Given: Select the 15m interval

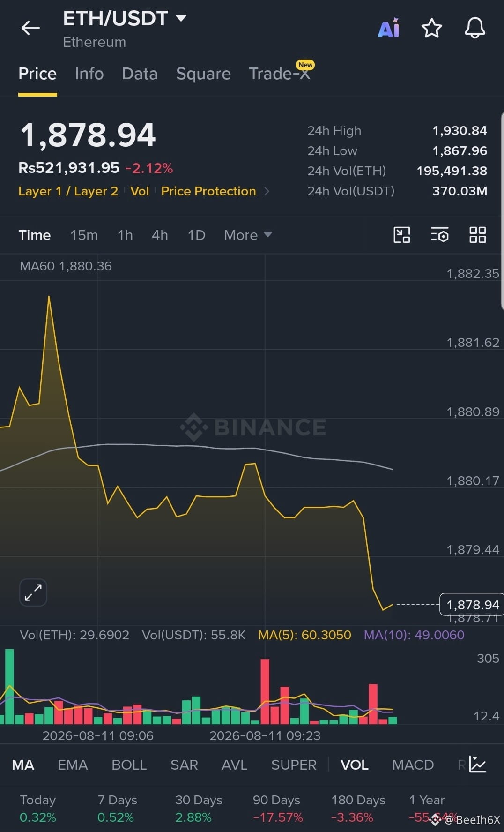Looking at the screenshot, I should coord(84,235).
